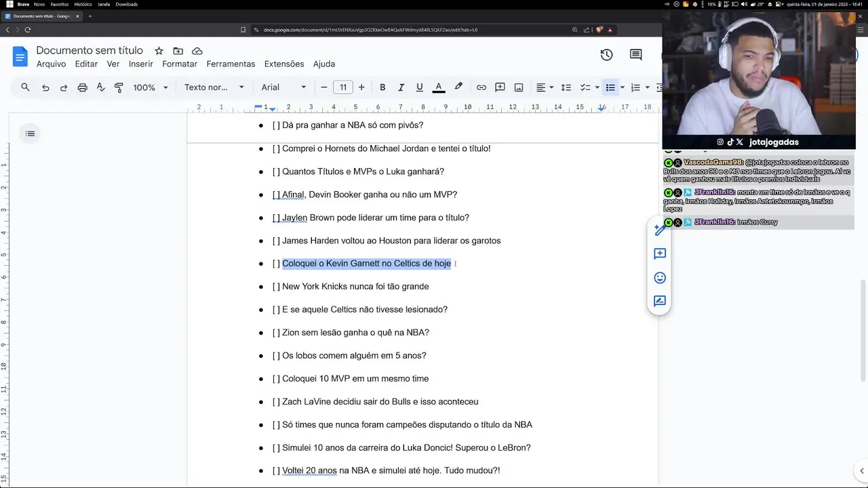Click the line 'Coloquei 10 MVP em um mesmo time'
The height and width of the screenshot is (488, 868).
(x=355, y=379)
